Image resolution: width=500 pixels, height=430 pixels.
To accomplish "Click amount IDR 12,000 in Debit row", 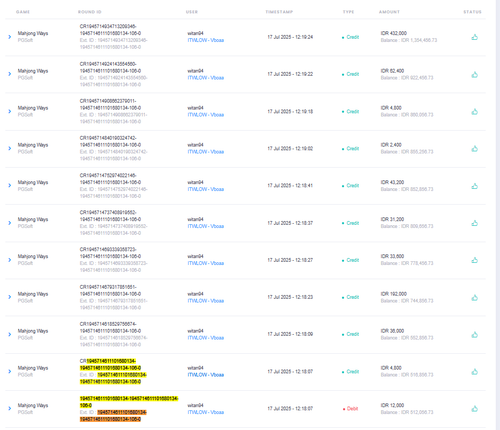I will [392, 405].
